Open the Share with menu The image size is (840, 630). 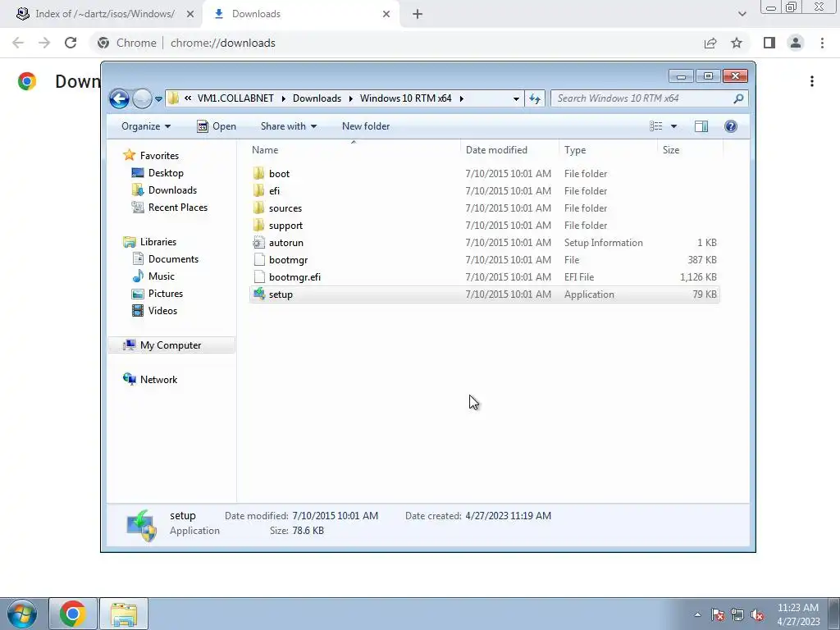[288, 126]
